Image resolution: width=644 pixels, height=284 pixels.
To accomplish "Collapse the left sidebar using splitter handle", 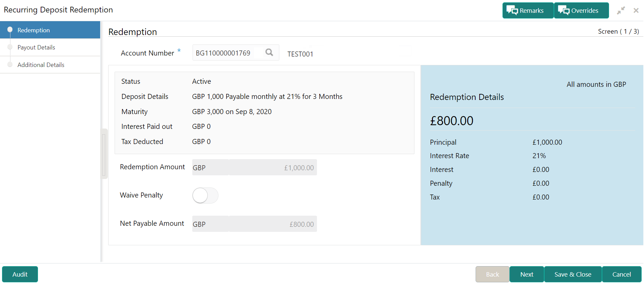I will click(x=104, y=153).
